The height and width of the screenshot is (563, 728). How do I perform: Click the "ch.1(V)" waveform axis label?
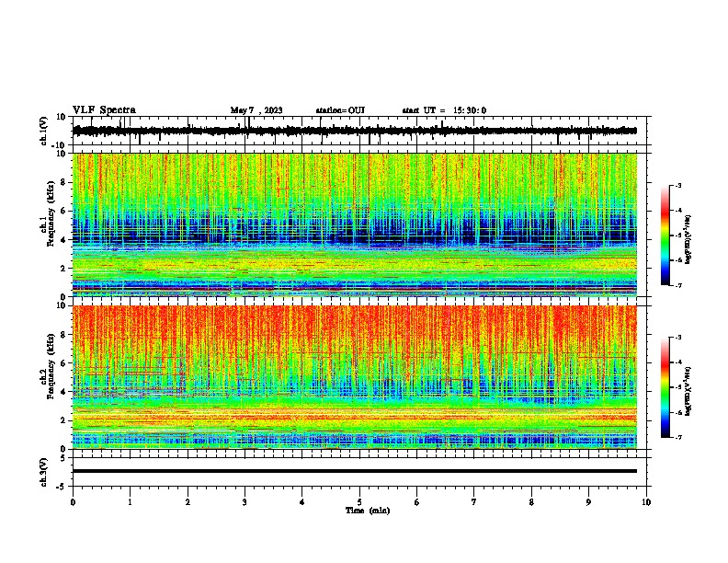pos(44,131)
